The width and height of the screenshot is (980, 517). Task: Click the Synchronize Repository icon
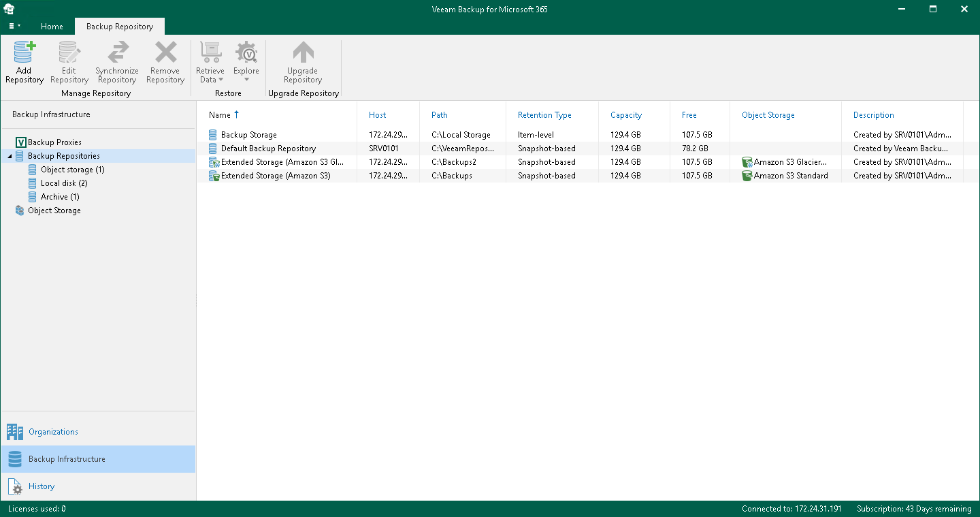117,53
